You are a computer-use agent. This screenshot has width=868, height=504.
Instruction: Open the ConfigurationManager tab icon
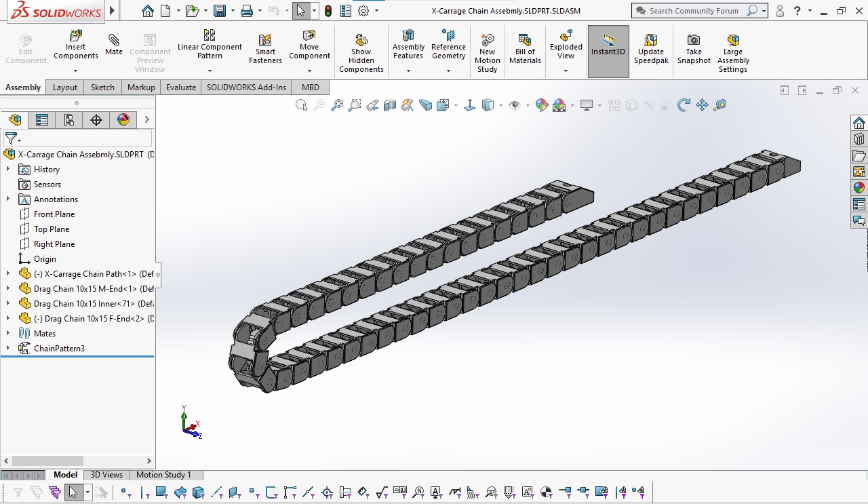click(x=69, y=120)
